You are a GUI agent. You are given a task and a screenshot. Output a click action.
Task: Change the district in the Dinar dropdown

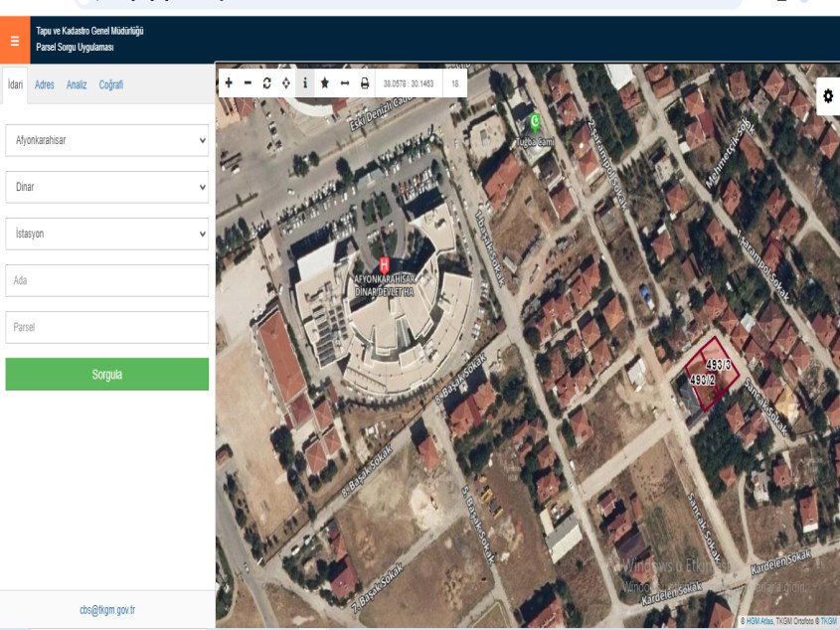(105, 184)
